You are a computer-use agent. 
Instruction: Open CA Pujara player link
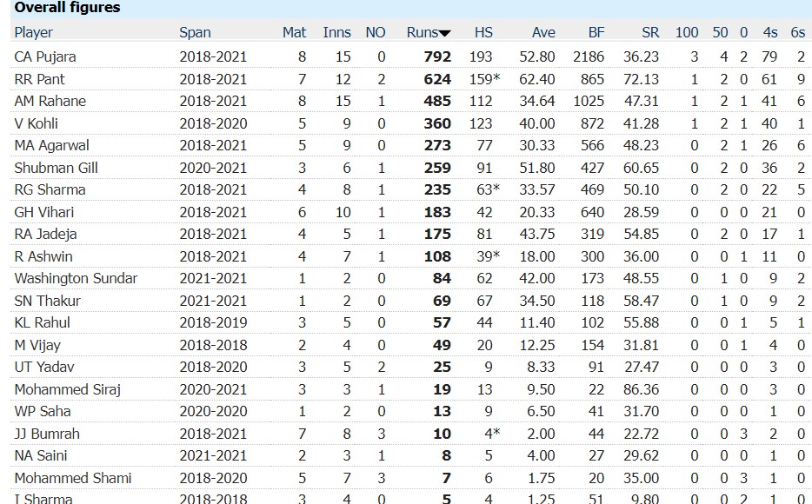tap(45, 56)
